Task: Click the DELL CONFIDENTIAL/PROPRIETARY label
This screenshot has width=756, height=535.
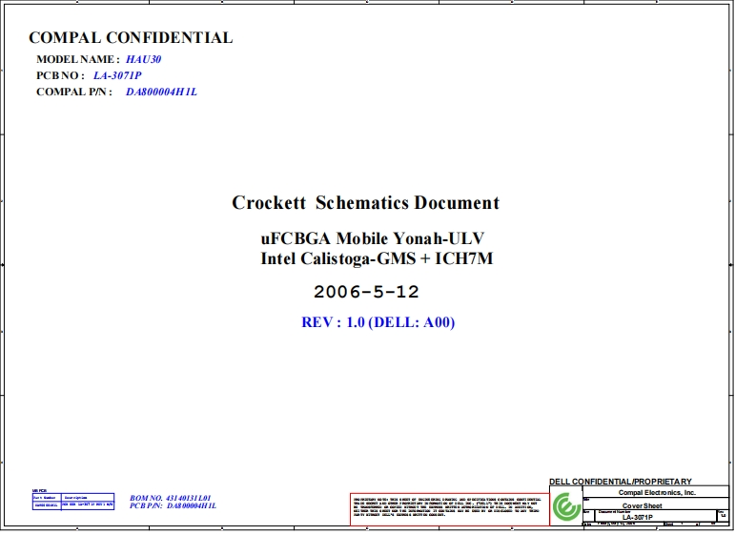Action: (621, 482)
